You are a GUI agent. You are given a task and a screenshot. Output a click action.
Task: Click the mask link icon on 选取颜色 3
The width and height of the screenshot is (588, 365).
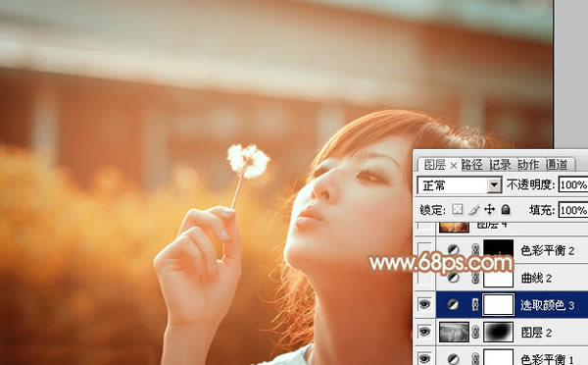tap(475, 305)
